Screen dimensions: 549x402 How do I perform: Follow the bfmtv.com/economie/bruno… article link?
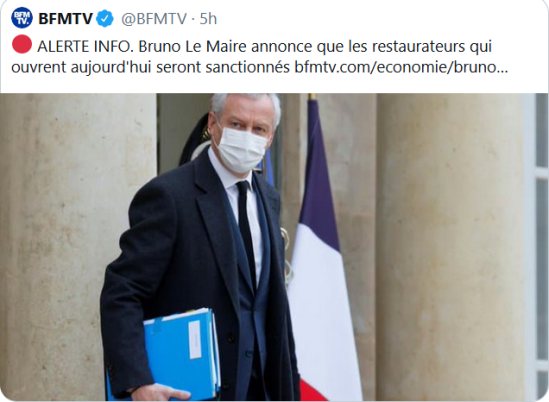pyautogui.click(x=401, y=67)
